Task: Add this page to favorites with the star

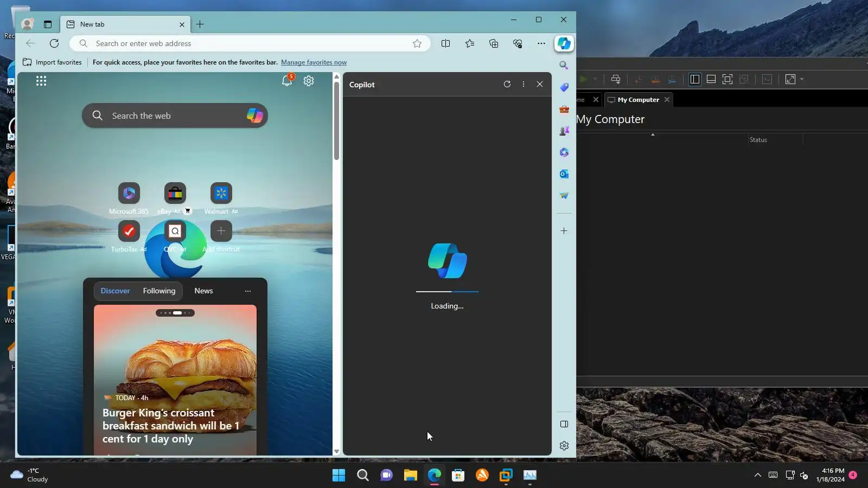Action: click(x=417, y=43)
